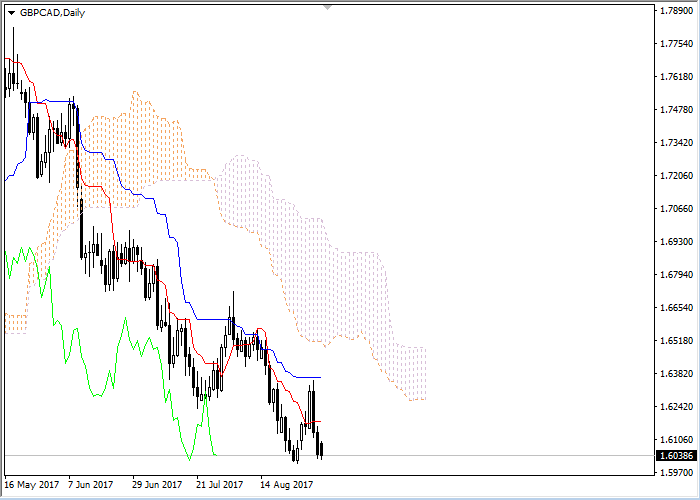Click the 29 Jun 2017 date label
The image size is (700, 500).
pyautogui.click(x=157, y=485)
